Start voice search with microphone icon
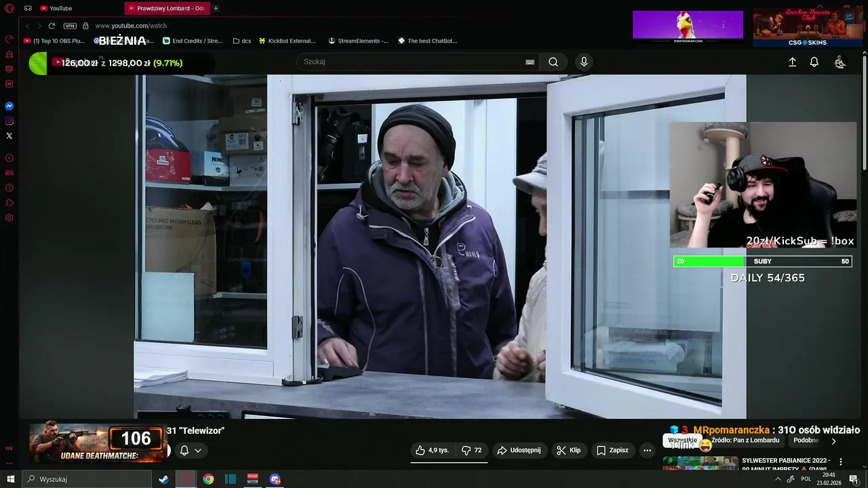The width and height of the screenshot is (868, 488). pyautogui.click(x=584, y=62)
